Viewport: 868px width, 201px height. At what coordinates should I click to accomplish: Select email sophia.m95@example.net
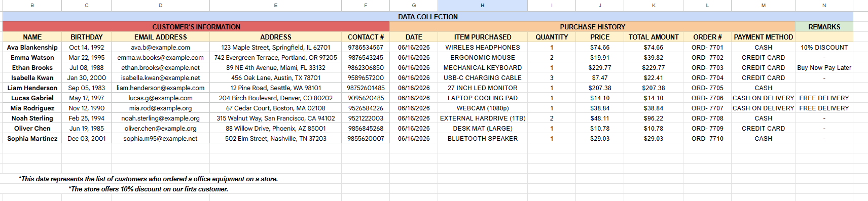[160, 138]
